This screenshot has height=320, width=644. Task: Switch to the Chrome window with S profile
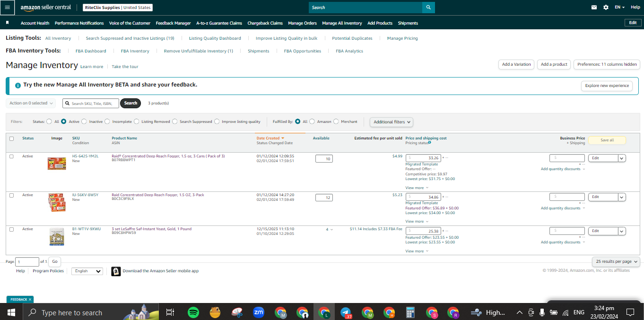(432, 312)
